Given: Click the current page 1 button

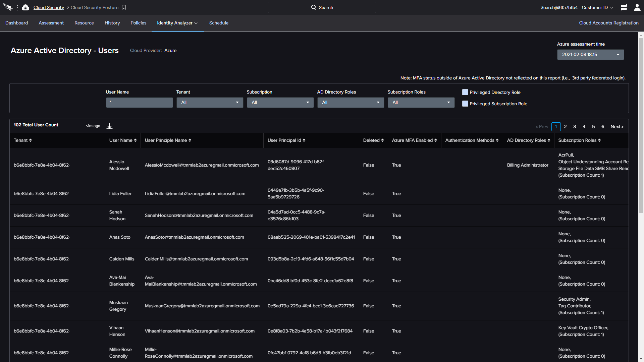Looking at the screenshot, I should [556, 126].
